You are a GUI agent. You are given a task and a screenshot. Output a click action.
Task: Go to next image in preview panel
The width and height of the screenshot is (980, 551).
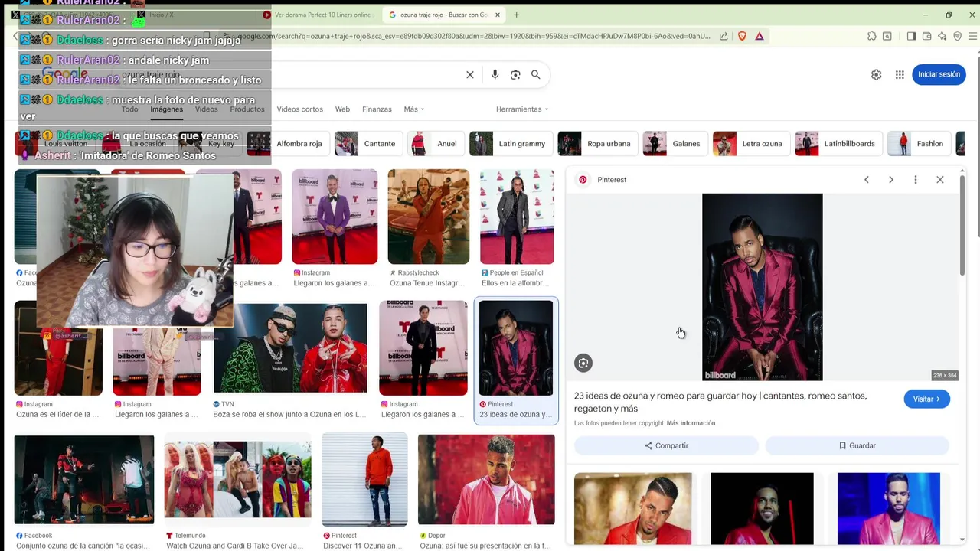coord(891,180)
